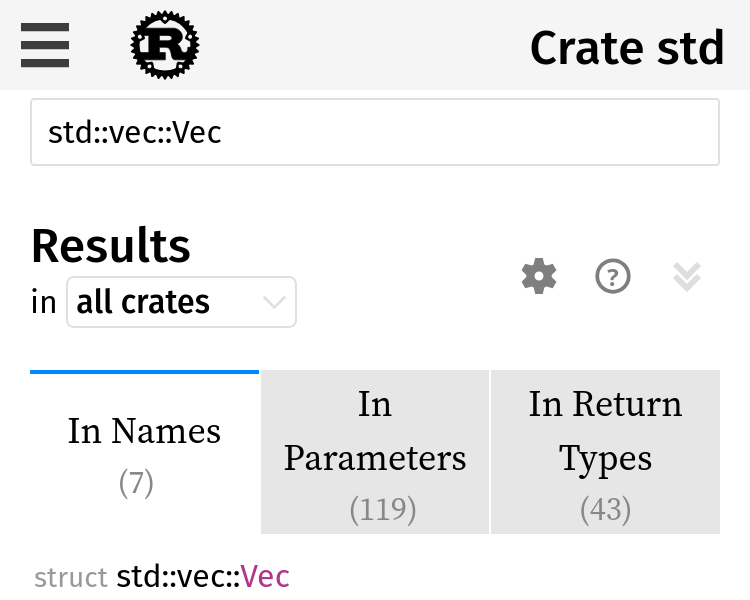750x600 pixels.
Task: Click the purple "Vec" name in result
Action: point(265,577)
